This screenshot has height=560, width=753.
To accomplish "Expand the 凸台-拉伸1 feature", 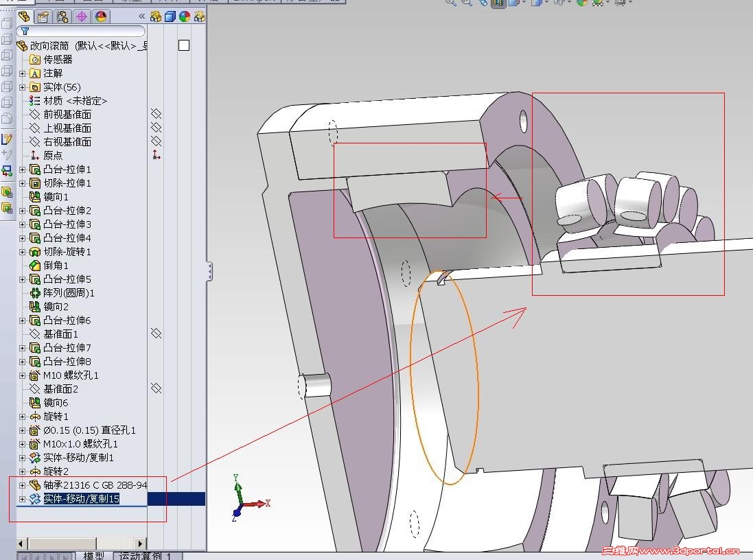I will pyautogui.click(x=23, y=170).
